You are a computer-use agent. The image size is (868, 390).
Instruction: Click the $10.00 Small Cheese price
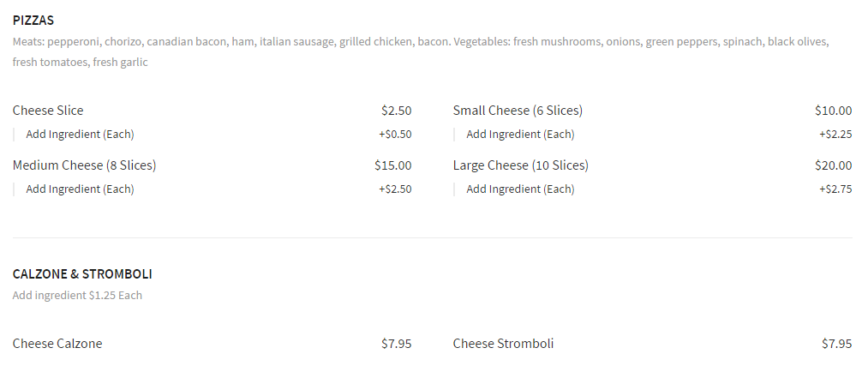(833, 111)
